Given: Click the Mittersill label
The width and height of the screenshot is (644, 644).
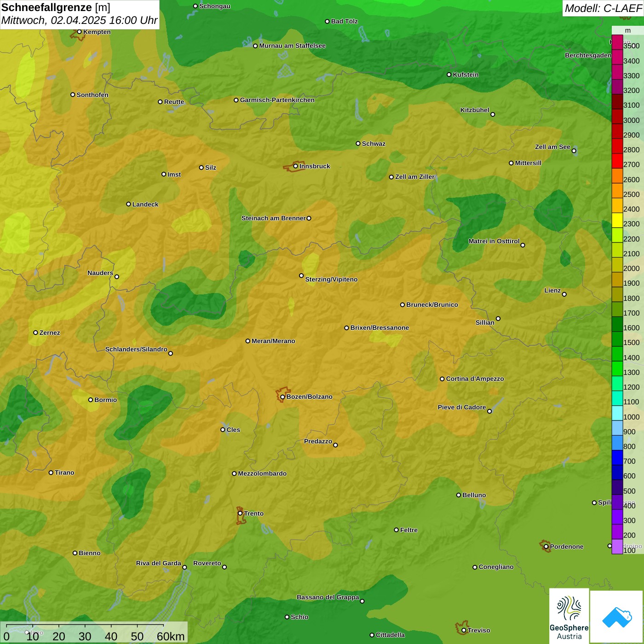Looking at the screenshot, I should point(528,163).
